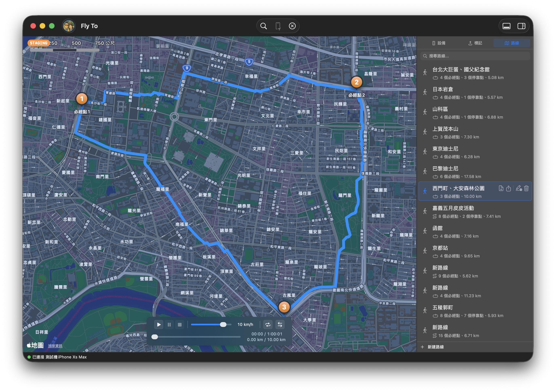
Task: Click the device location icon in toolbar
Action: [278, 26]
